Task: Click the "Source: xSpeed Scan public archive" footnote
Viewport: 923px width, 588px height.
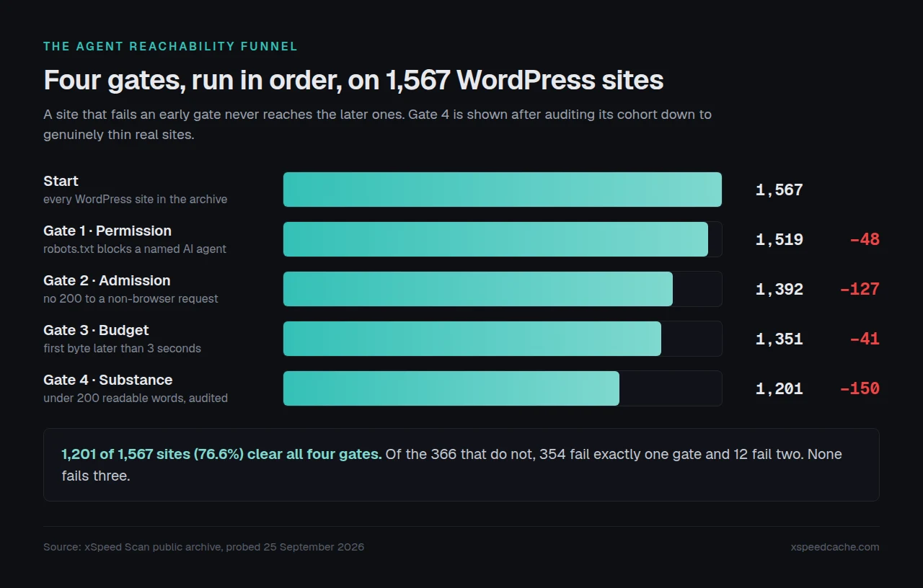Action: [204, 547]
